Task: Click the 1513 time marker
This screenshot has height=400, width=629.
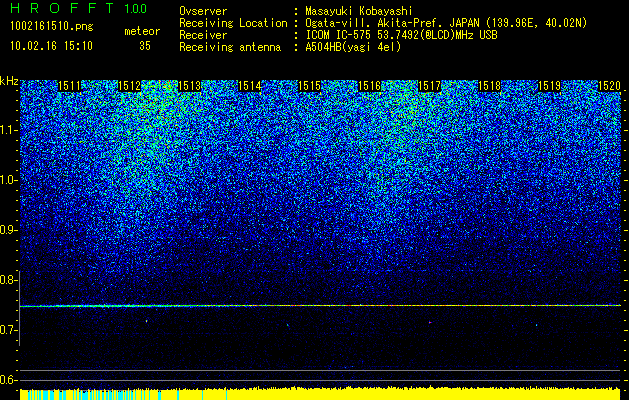Action: click(x=189, y=86)
